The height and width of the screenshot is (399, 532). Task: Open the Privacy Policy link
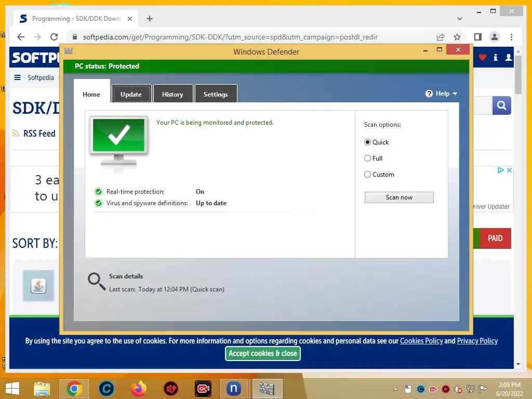tap(477, 341)
